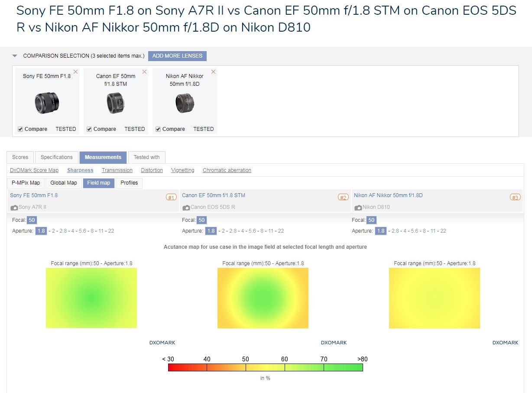Select aperture 5.6 for the Sony lens
Screen dimensions: 532x393
pyautogui.click(x=82, y=231)
